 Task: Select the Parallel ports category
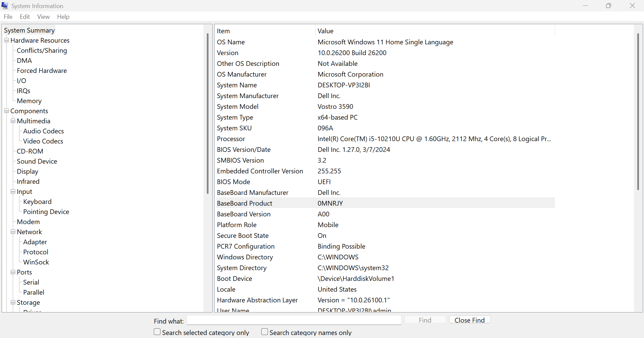(x=34, y=292)
